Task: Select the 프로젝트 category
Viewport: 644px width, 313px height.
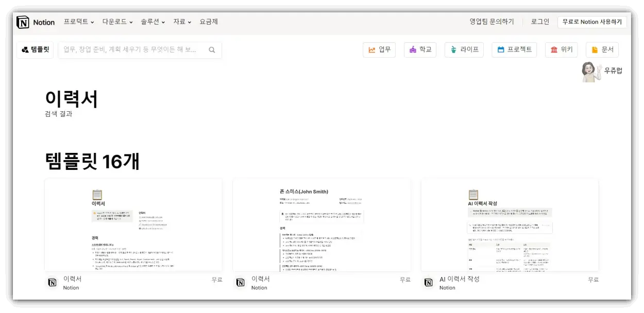Action: (514, 50)
